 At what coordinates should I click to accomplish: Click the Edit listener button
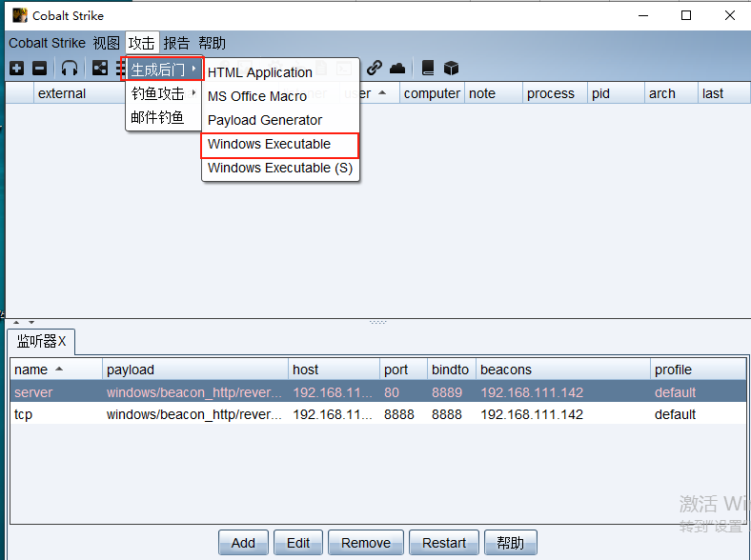click(298, 543)
